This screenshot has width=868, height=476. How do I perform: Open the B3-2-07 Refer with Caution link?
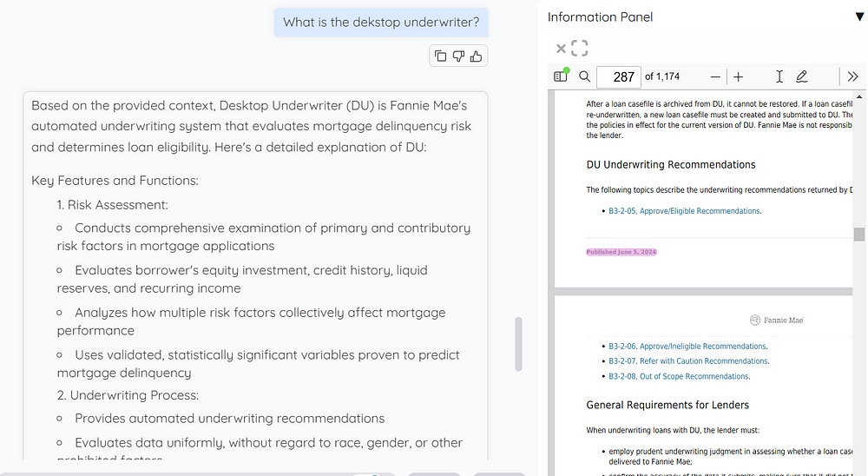click(688, 361)
